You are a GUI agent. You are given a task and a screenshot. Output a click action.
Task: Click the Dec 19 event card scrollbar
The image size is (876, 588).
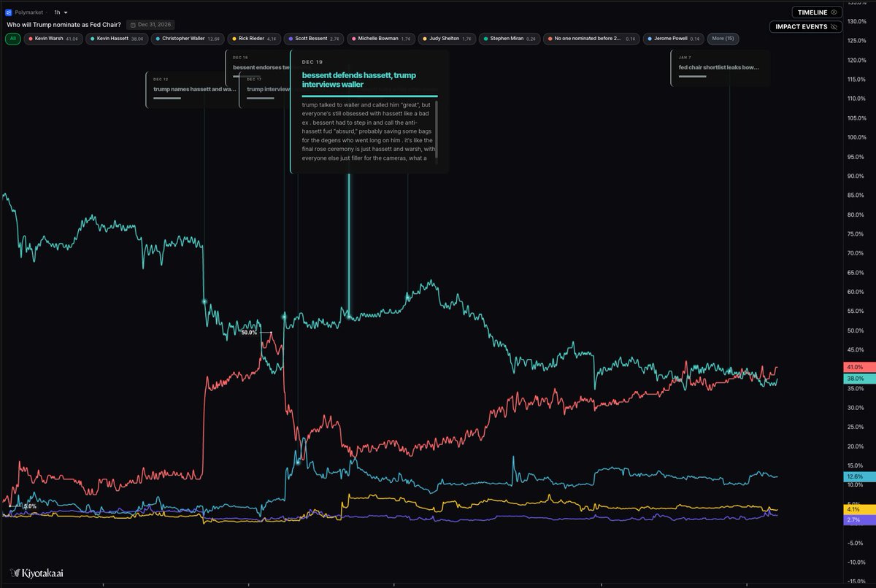coord(437,129)
